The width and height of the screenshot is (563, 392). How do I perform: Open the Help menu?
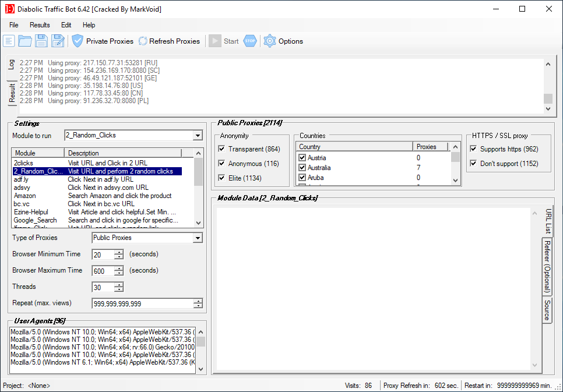[89, 25]
